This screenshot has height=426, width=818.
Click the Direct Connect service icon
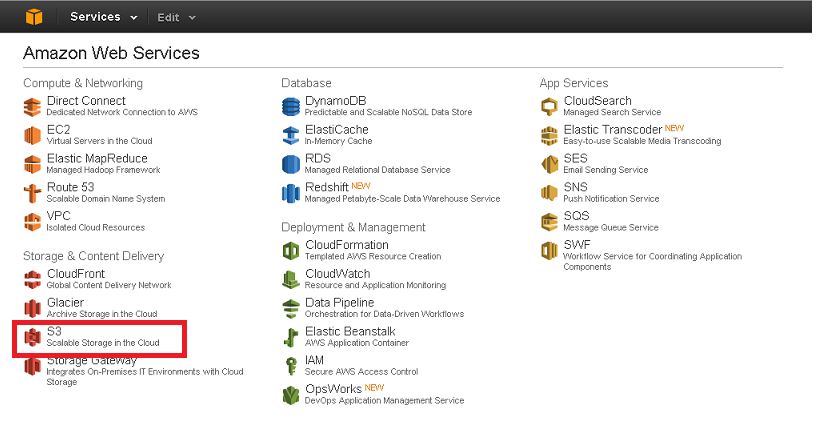coord(32,107)
